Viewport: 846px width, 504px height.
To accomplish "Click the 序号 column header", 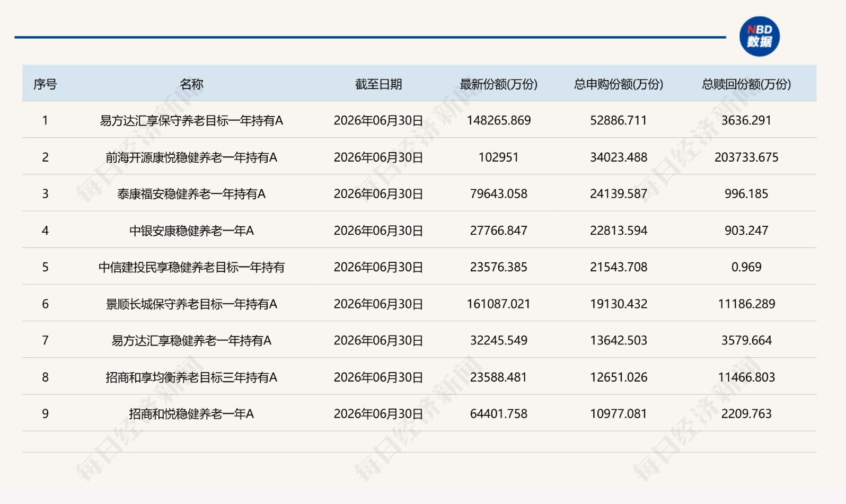I will [x=45, y=84].
